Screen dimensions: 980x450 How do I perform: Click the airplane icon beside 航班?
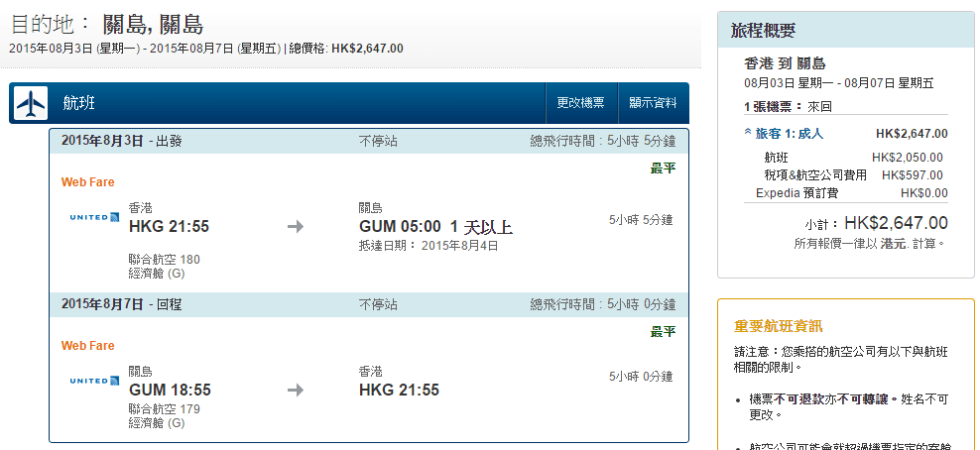[32, 103]
